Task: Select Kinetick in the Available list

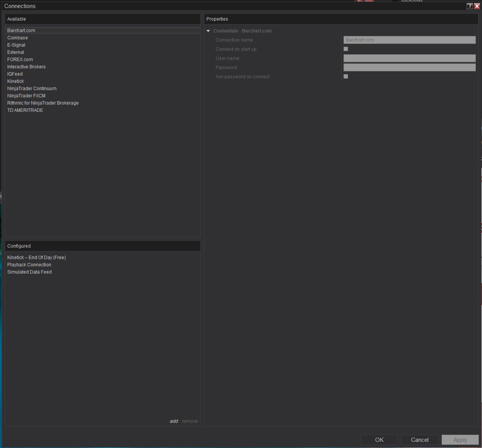Action: coord(102,81)
